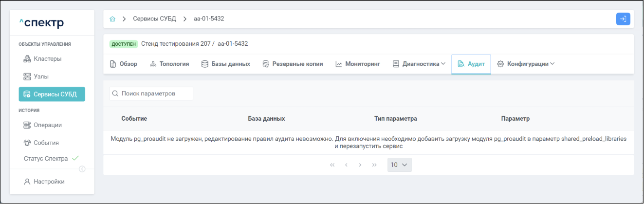Viewport: 644px width, 204px height.
Task: Click the logout icon button
Action: pyautogui.click(x=623, y=19)
